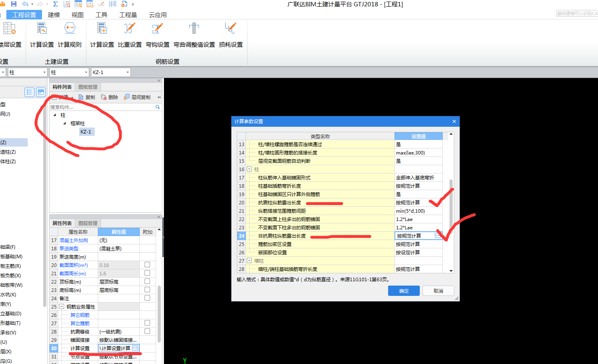Show more component list toolbar commands
The image size is (598, 364).
(159, 97)
